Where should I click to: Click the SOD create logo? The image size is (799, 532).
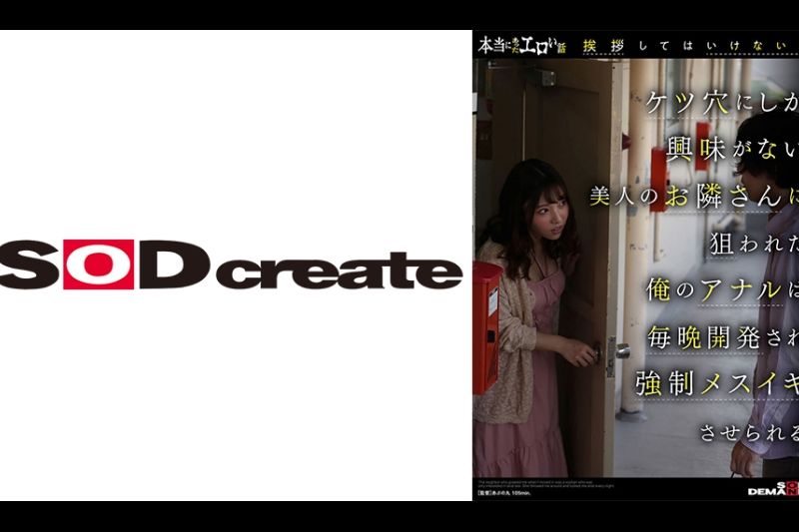[x=232, y=265]
